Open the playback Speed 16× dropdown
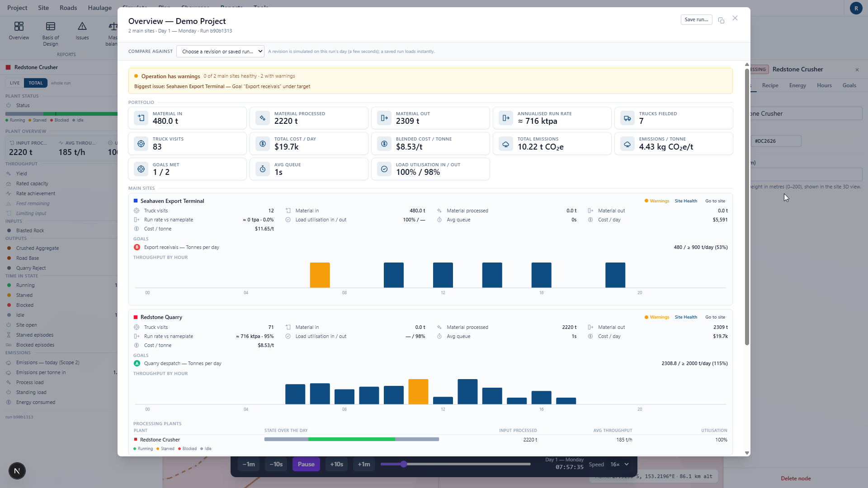This screenshot has height=488, width=868. pyautogui.click(x=619, y=465)
